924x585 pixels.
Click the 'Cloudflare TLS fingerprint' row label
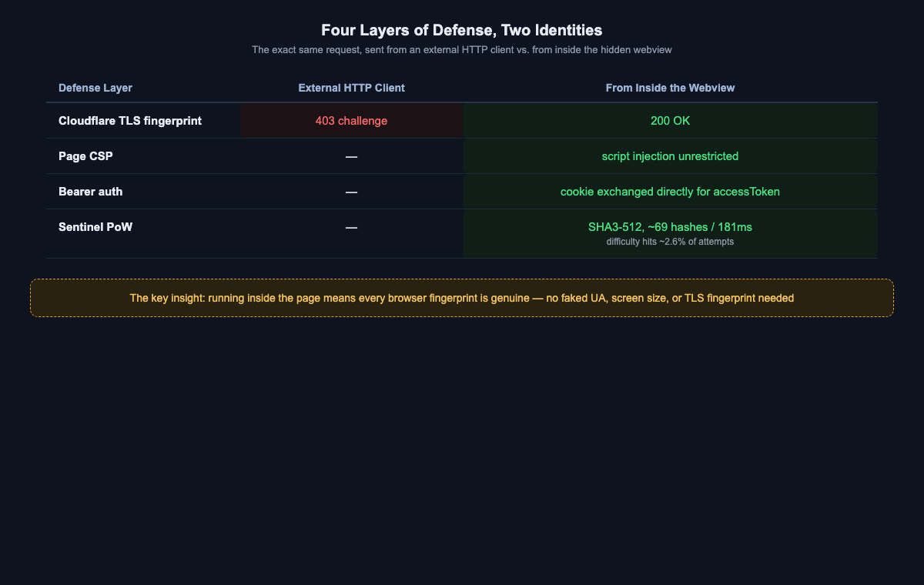pos(130,121)
